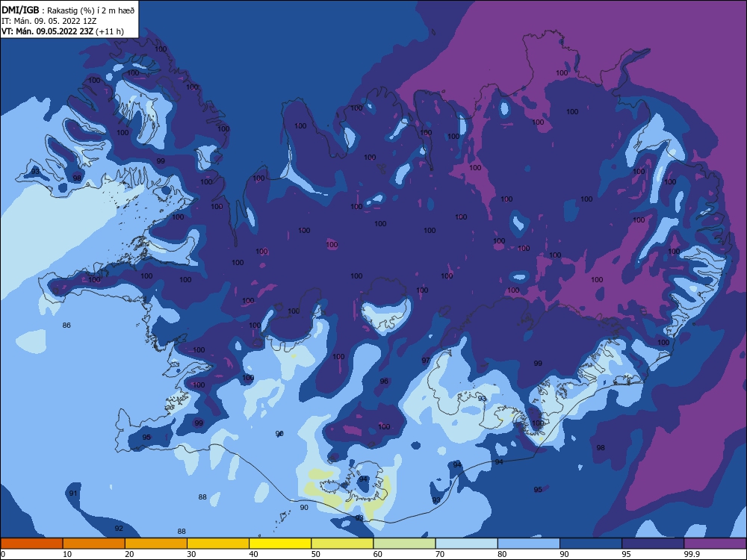Click the medium blue 90–95 legend swatch
Image resolution: width=747 pixels, height=560 pixels.
[591, 544]
